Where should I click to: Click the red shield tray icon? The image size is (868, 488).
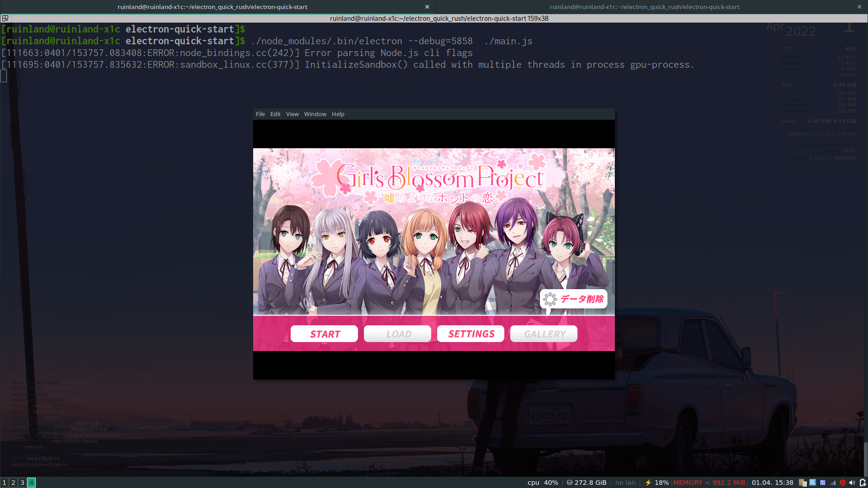point(843,483)
